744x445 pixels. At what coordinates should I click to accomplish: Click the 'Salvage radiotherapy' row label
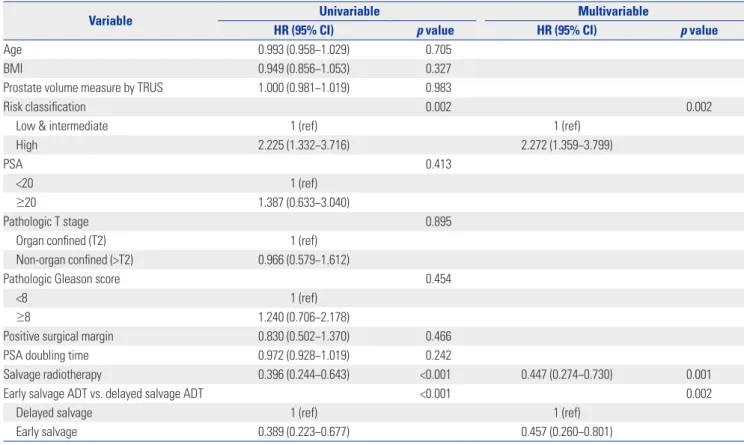[53, 374]
